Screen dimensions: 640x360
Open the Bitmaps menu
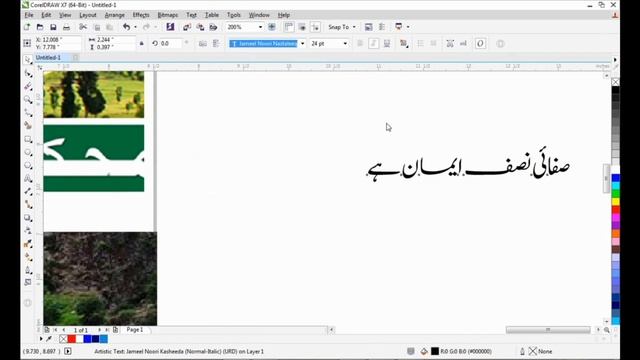coord(168,15)
